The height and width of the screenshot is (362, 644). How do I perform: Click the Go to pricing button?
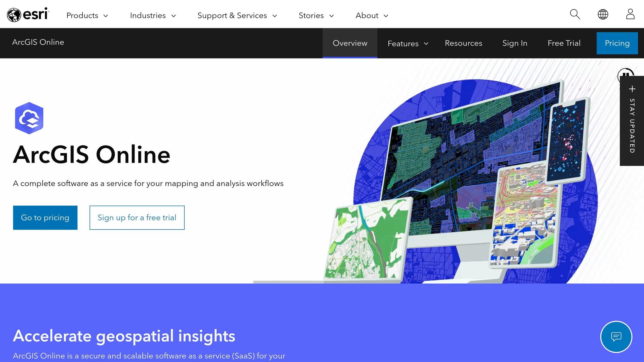pos(45,217)
